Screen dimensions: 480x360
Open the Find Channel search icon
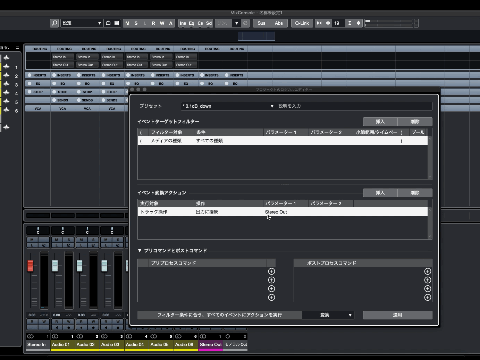click(55, 23)
